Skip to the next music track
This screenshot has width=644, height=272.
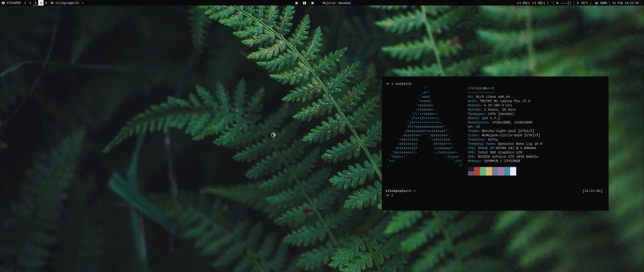(x=312, y=3)
